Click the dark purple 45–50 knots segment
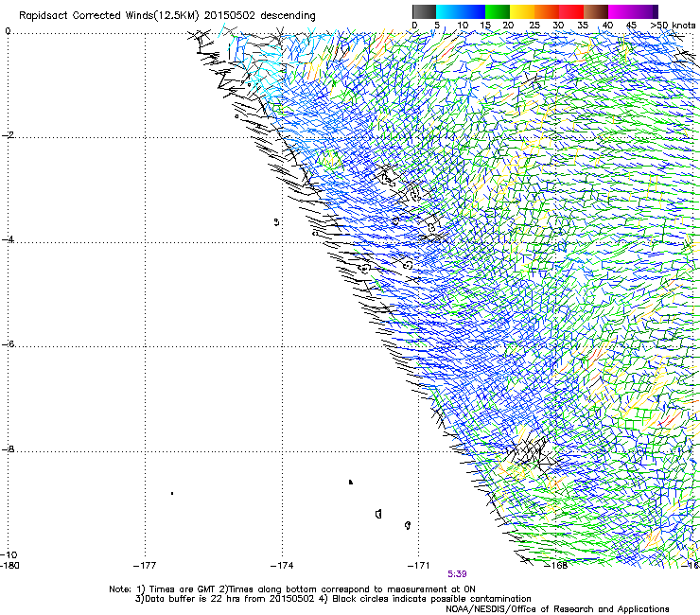This screenshot has height=615, width=700. pyautogui.click(x=645, y=11)
